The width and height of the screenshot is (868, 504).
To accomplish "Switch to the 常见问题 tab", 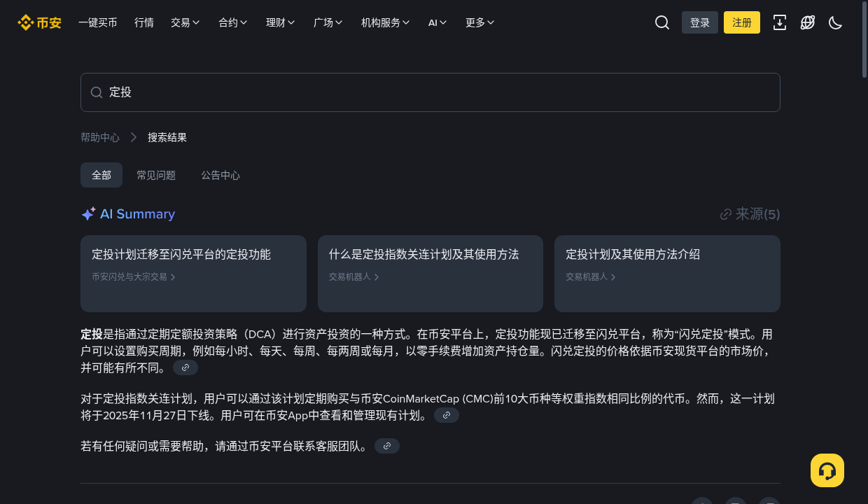I will pyautogui.click(x=156, y=175).
